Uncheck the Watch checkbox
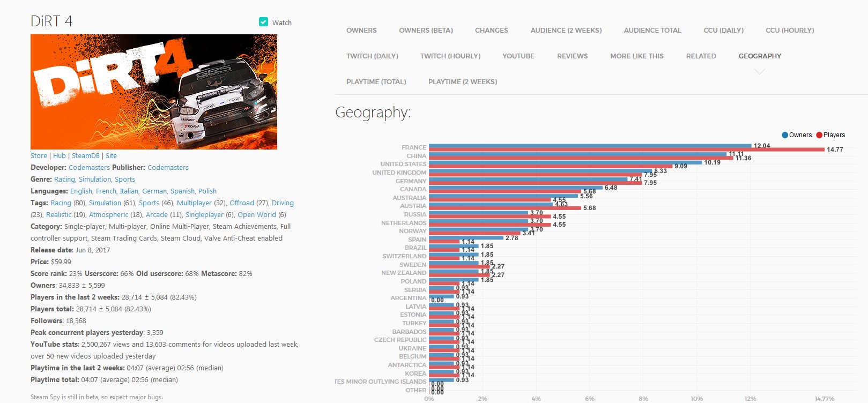The image size is (868, 403). (x=263, y=22)
